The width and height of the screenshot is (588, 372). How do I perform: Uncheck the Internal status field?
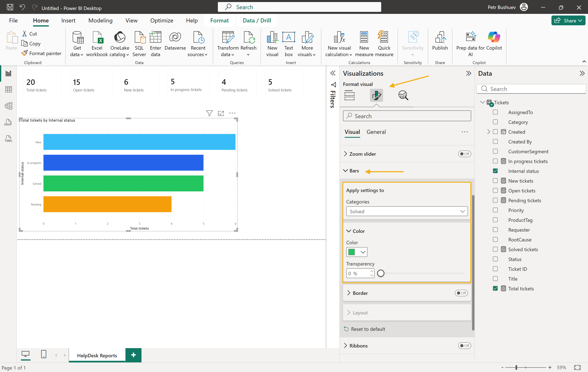pyautogui.click(x=495, y=171)
